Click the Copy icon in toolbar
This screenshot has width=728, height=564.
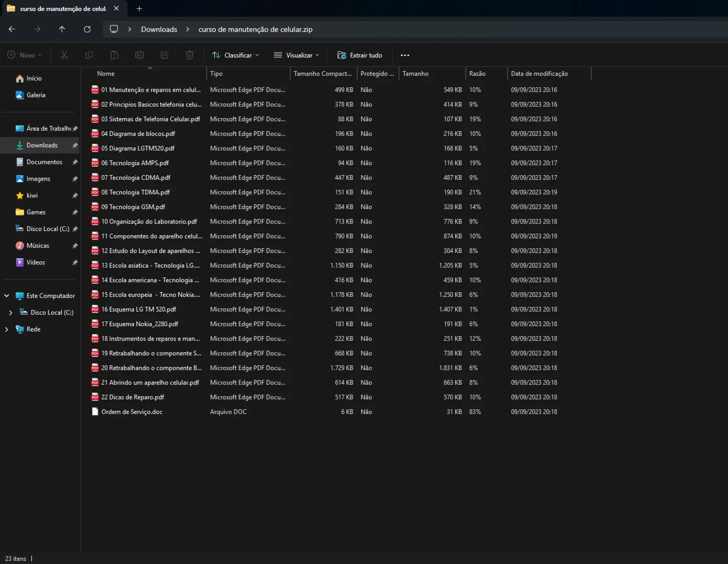89,55
